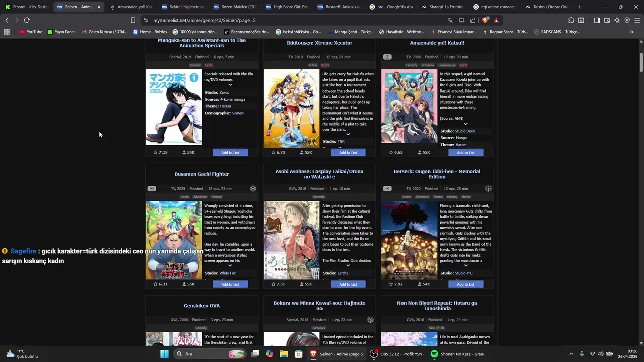Click video preview icon on Amaenaide yo!! Katsu!!
The image size is (644, 362).
pyautogui.click(x=387, y=57)
